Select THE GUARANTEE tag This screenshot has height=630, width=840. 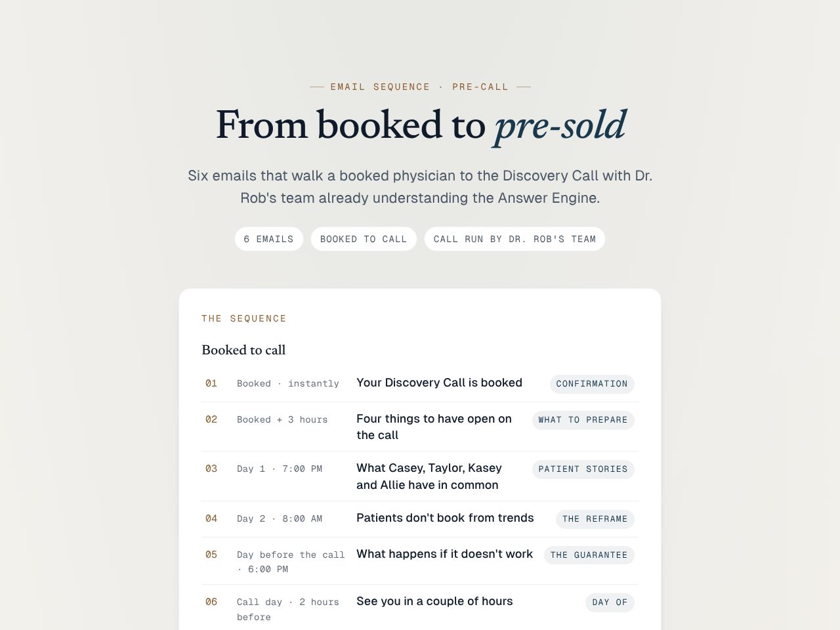pos(589,555)
